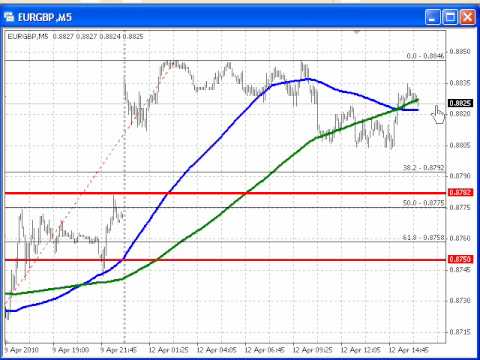Click the 0.8850 price axis label
The image size is (480, 360).
click(x=460, y=52)
